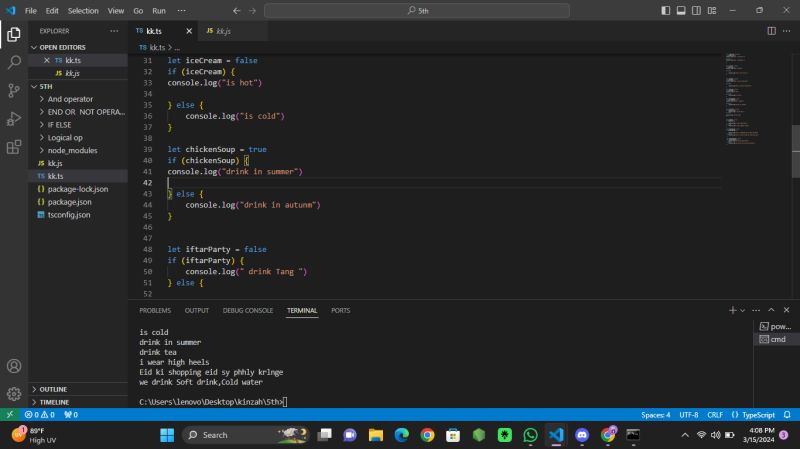
Task: Expand the And operator folder
Action: (70, 99)
